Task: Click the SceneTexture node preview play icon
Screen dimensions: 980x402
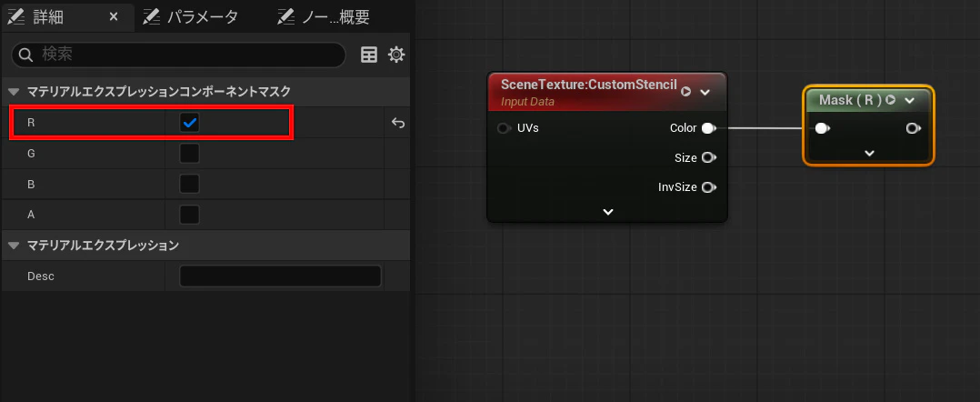Action: click(685, 91)
